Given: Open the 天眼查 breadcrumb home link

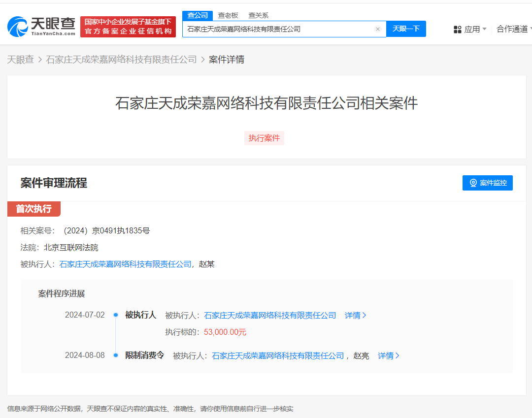Looking at the screenshot, I should [21, 59].
